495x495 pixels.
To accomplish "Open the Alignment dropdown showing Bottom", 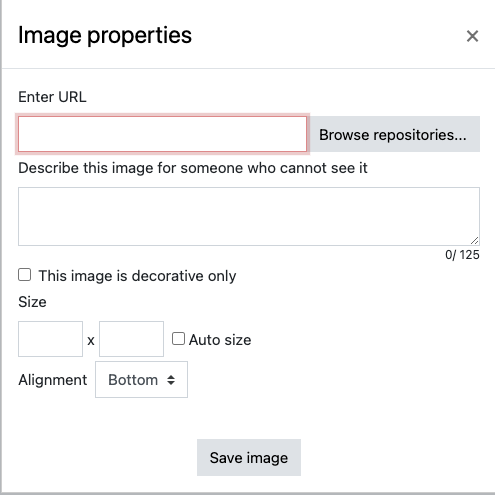I will (x=141, y=380).
